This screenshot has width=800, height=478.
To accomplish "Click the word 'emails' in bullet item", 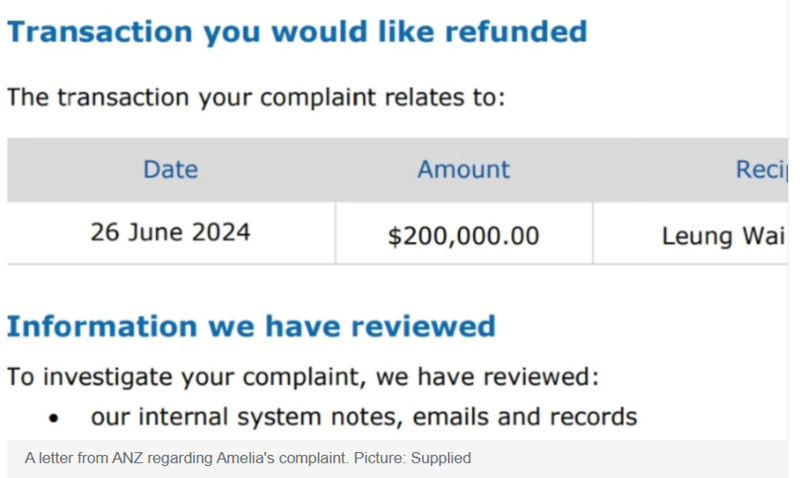I will point(451,417).
